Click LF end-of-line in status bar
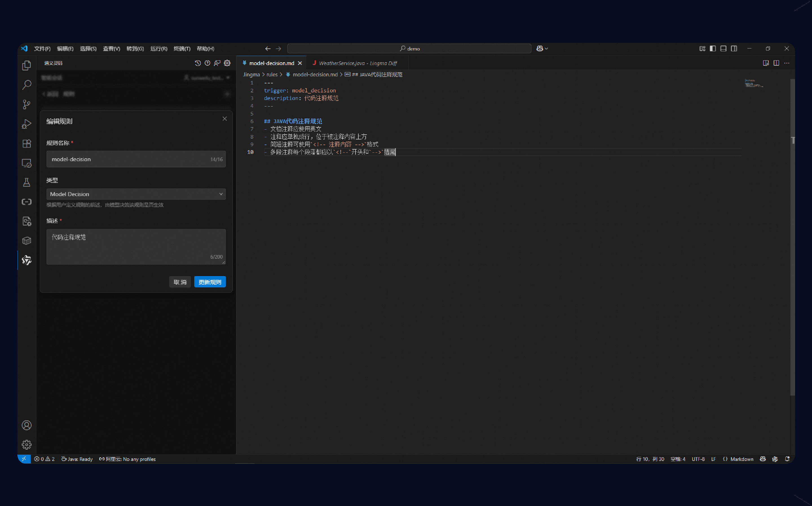This screenshot has height=506, width=812. (x=713, y=459)
